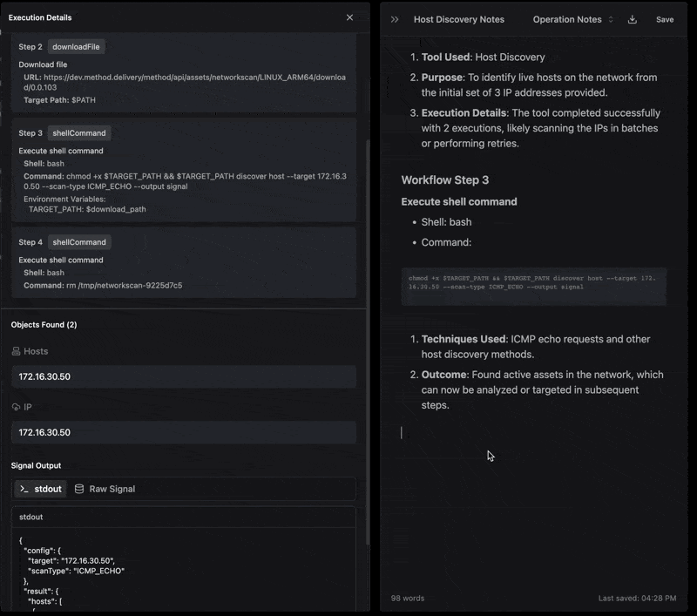Click the chmod command code block in notes

coord(533,282)
